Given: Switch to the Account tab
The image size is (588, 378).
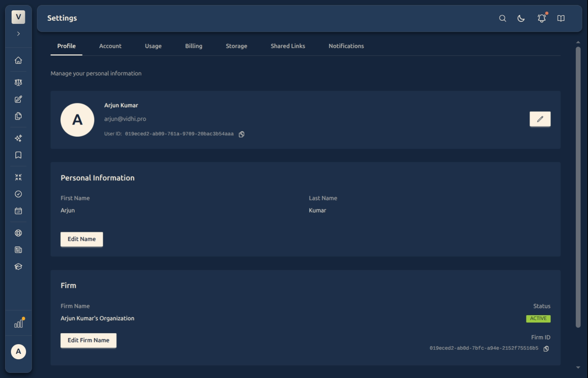Looking at the screenshot, I should 110,46.
